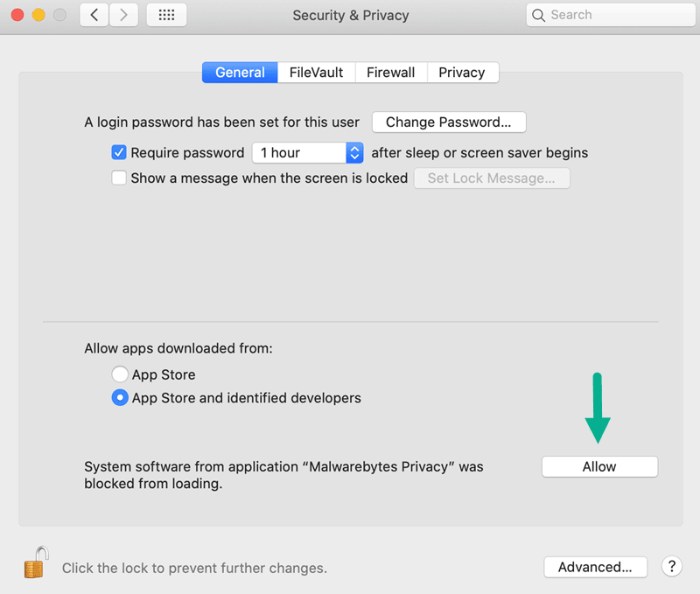
Task: Select the General tab
Action: 240,73
